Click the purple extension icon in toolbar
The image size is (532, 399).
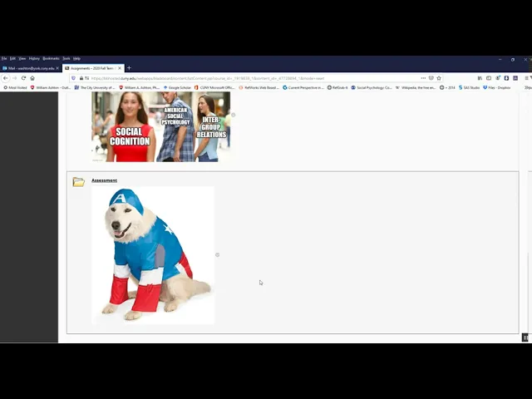(x=515, y=78)
